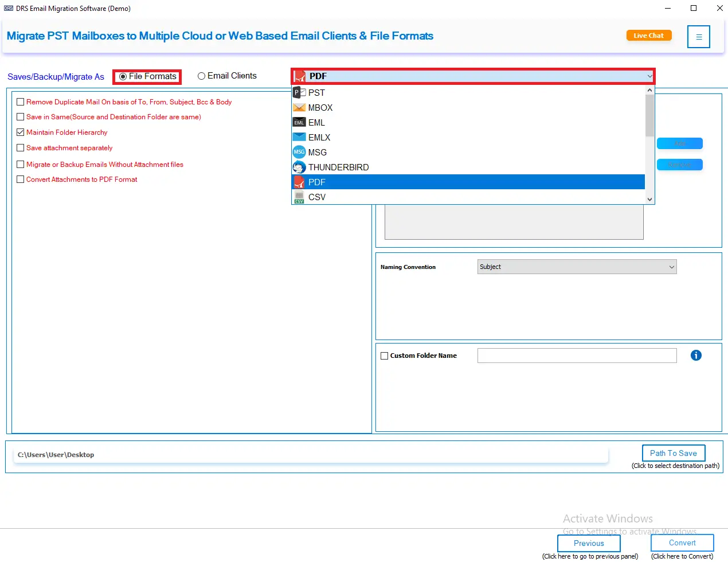728x562 pixels.
Task: Choose PST from the format list
Action: [x=468, y=92]
